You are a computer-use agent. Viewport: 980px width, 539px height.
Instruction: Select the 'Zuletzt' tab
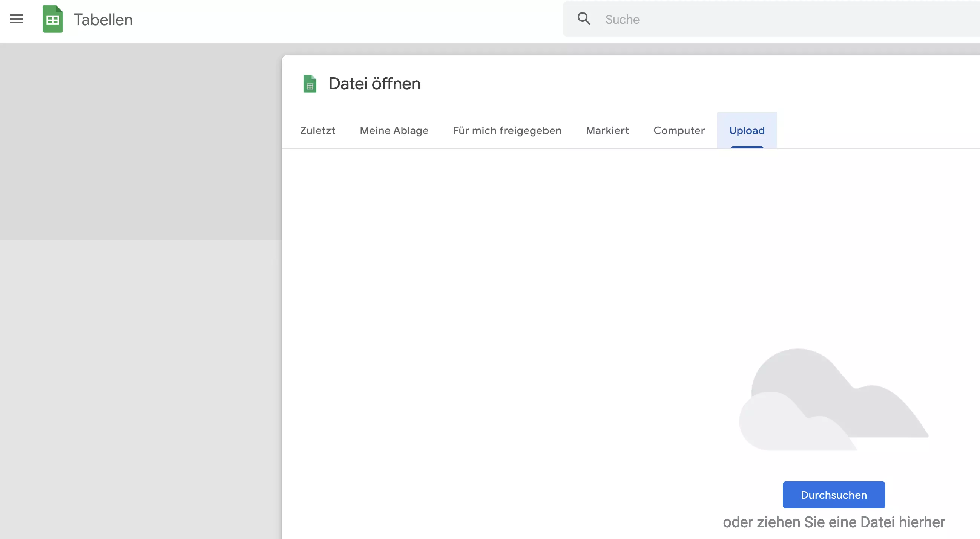click(317, 130)
